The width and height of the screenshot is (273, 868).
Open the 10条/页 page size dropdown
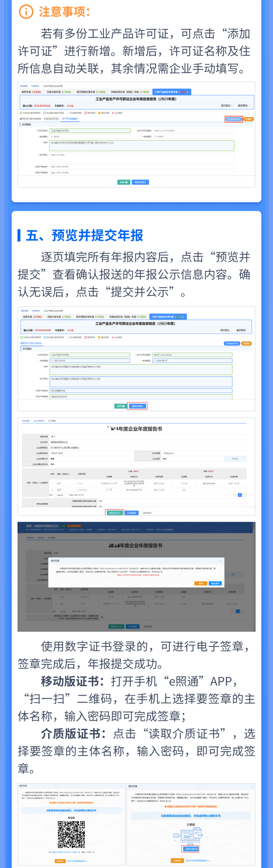60,495
